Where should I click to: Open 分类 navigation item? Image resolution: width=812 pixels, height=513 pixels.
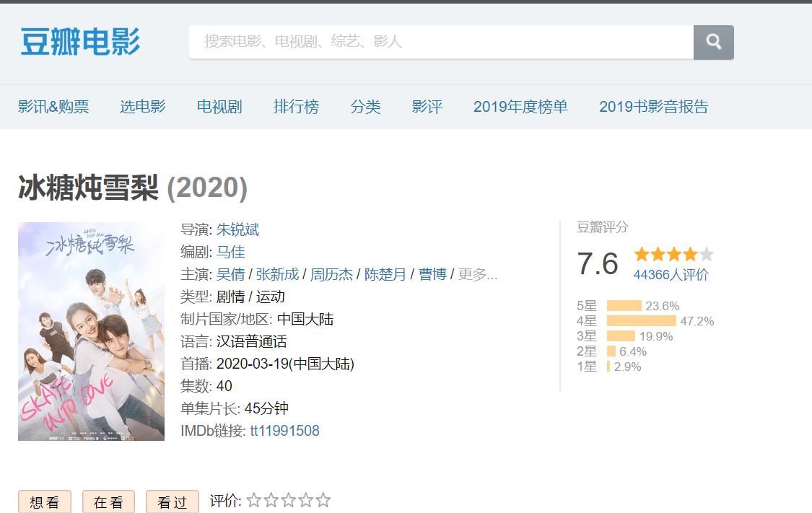click(x=366, y=107)
